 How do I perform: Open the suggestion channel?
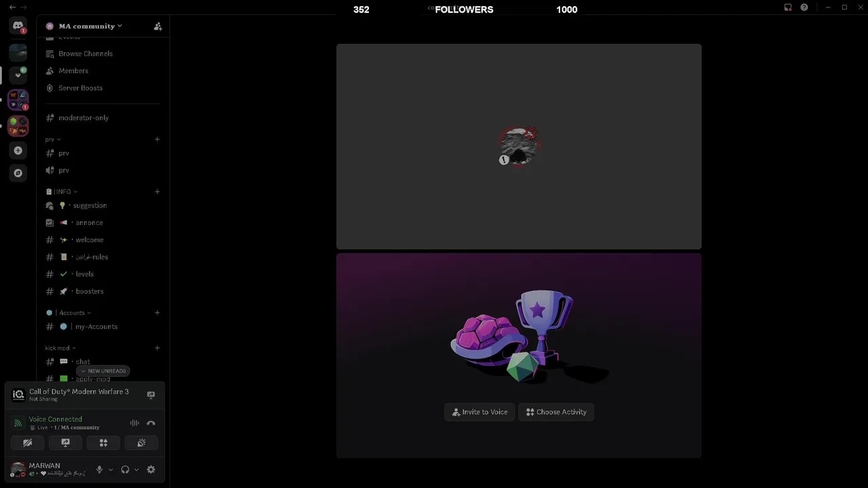tap(102, 205)
